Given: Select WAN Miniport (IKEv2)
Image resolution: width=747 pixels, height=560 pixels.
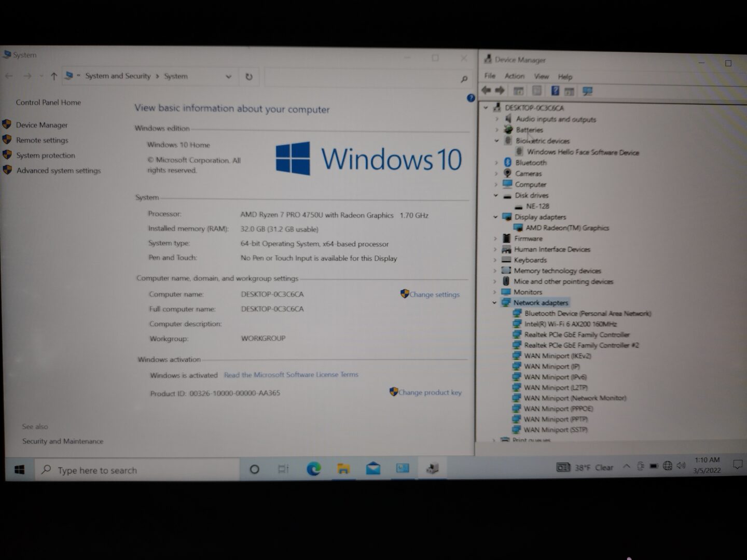Looking at the screenshot, I should tap(557, 356).
